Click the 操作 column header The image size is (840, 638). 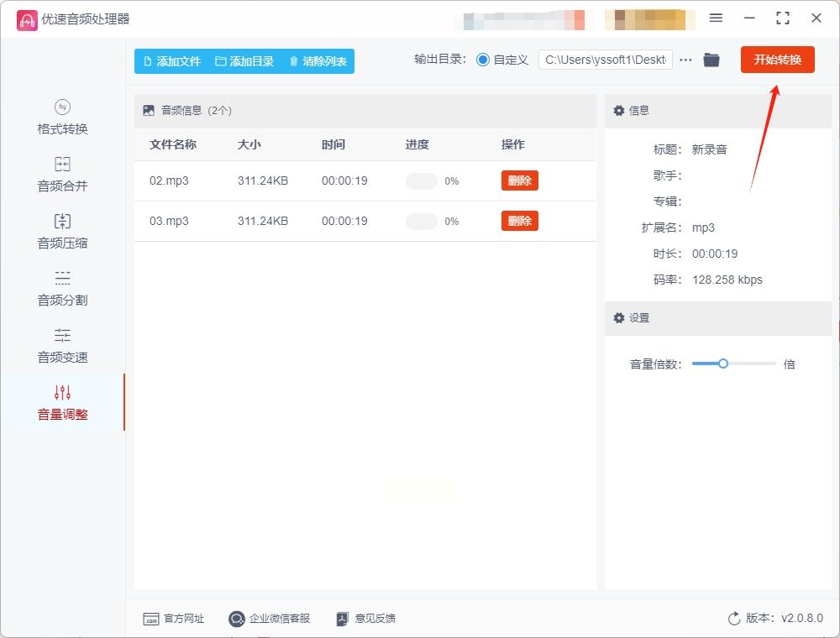[x=512, y=144]
